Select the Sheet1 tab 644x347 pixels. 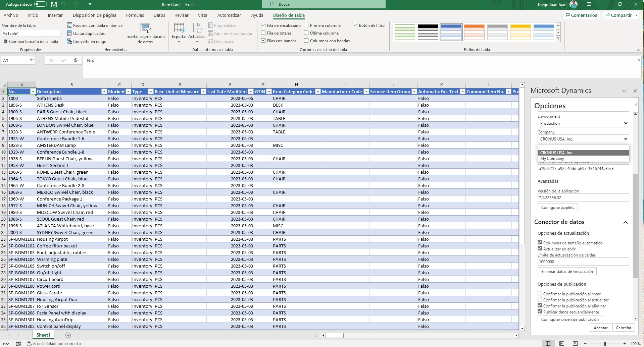click(x=43, y=335)
